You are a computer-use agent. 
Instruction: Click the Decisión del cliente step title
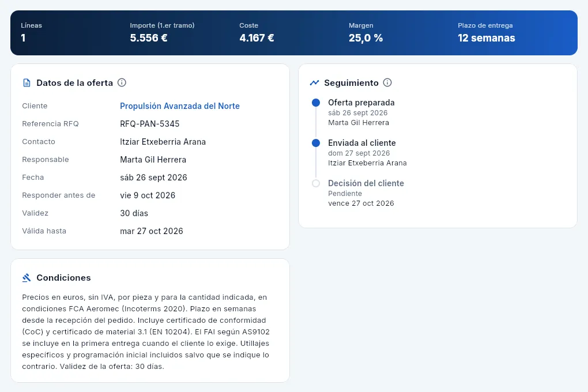tap(366, 183)
